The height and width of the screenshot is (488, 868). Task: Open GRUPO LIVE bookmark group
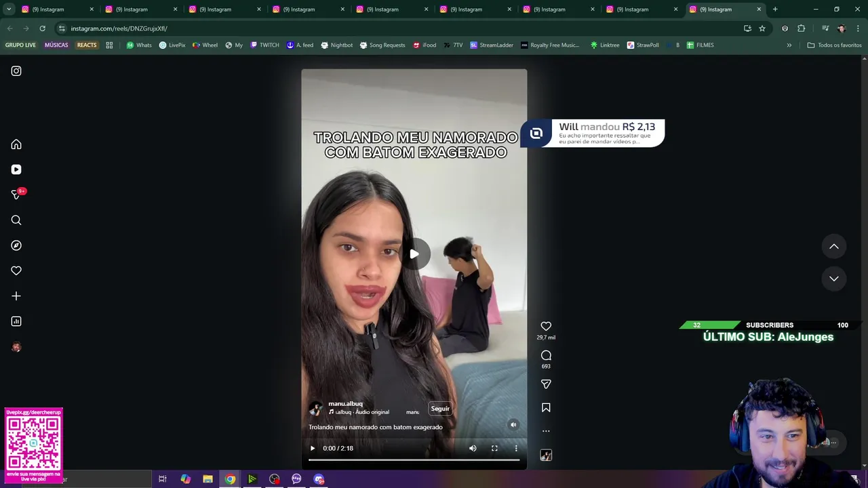point(20,45)
